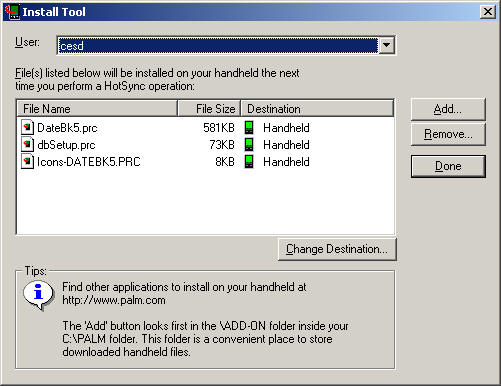501x386 pixels.
Task: Click the Tips info speech bubble icon
Action: tap(39, 295)
